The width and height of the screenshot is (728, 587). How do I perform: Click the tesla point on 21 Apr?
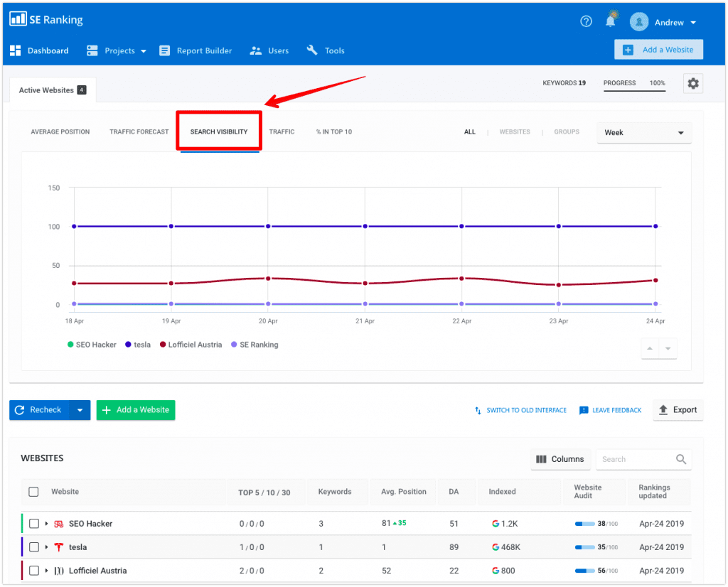point(365,227)
